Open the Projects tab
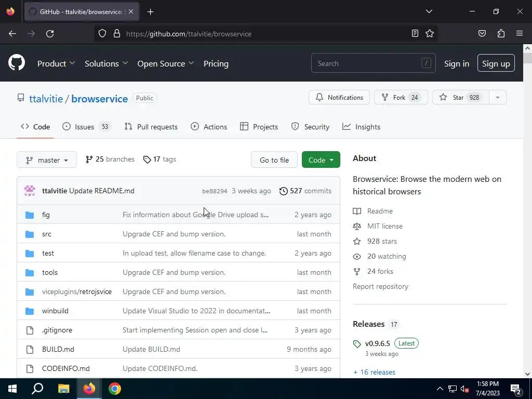The width and height of the screenshot is (532, 399). pyautogui.click(x=259, y=127)
